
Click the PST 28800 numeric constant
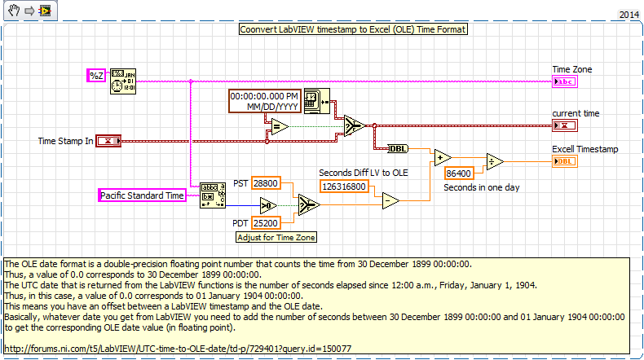coord(266,183)
